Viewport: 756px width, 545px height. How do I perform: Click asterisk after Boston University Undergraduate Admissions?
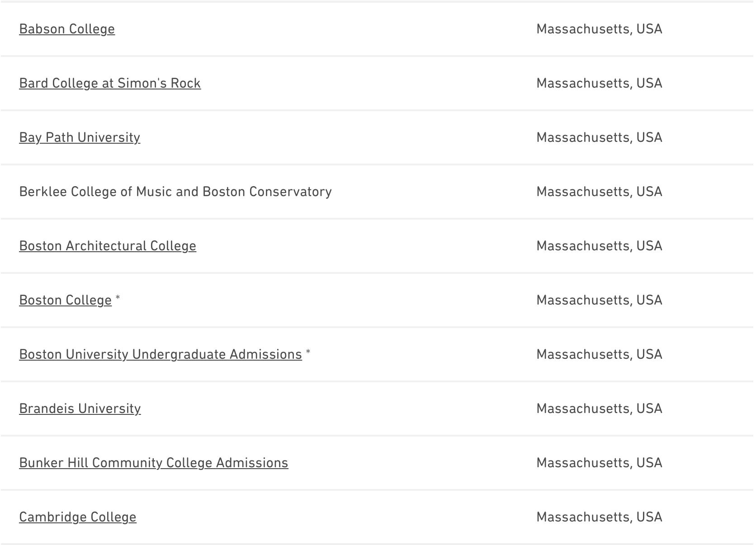pyautogui.click(x=308, y=352)
